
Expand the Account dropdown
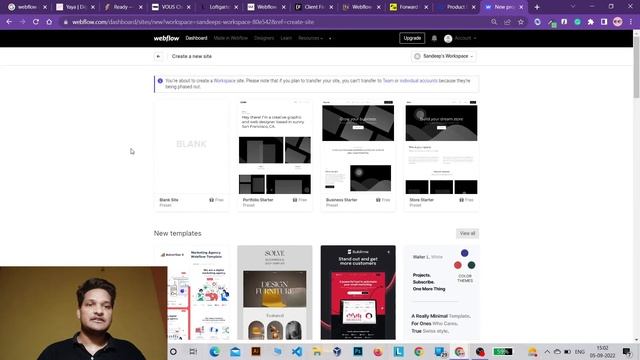click(x=465, y=38)
